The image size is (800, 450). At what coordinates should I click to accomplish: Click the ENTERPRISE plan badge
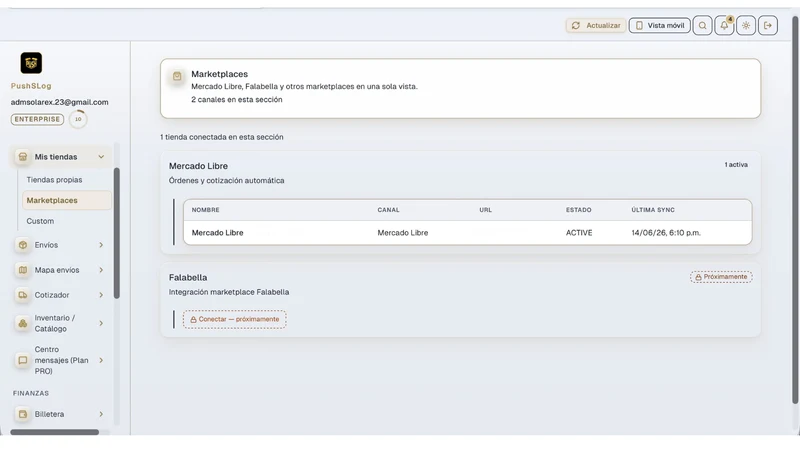point(37,119)
